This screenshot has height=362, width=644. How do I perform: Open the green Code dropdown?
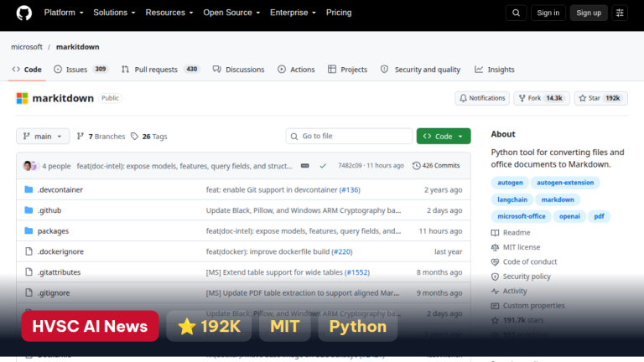[x=444, y=137]
